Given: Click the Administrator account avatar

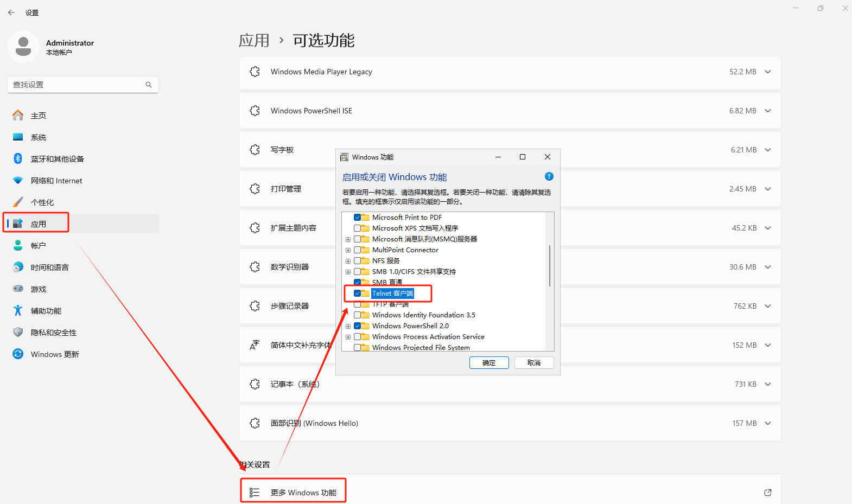Looking at the screenshot, I should click(23, 47).
